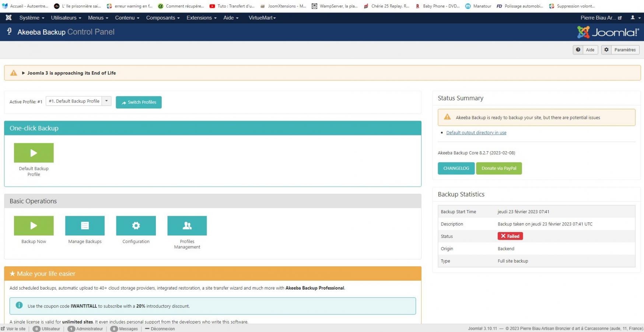Open the 'Accueil - Autoentre...' bookmark

coord(25,6)
